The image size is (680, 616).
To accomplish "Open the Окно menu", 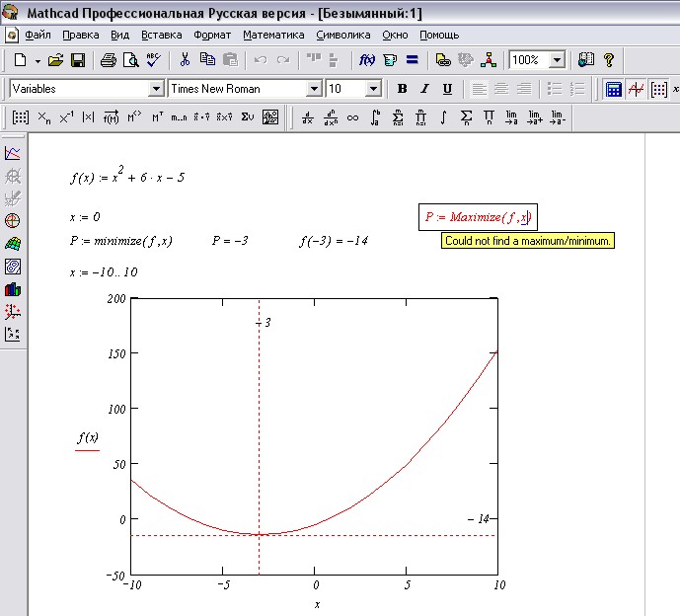I will click(x=395, y=36).
